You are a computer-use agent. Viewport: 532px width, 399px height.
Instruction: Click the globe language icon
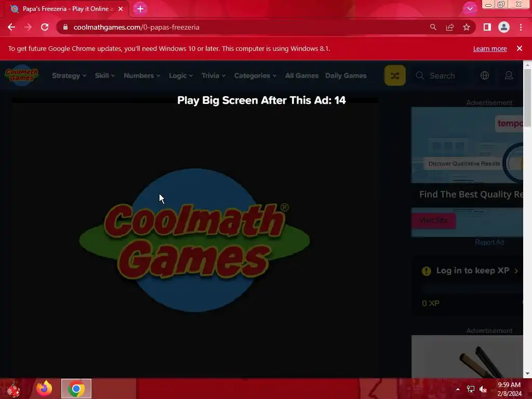tap(485, 75)
